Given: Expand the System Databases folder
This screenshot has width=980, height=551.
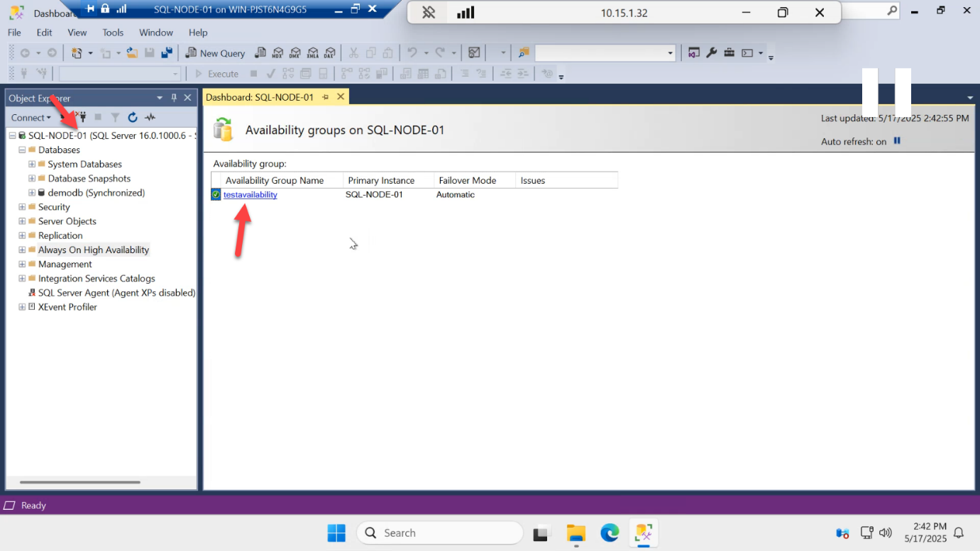Looking at the screenshot, I should (32, 164).
